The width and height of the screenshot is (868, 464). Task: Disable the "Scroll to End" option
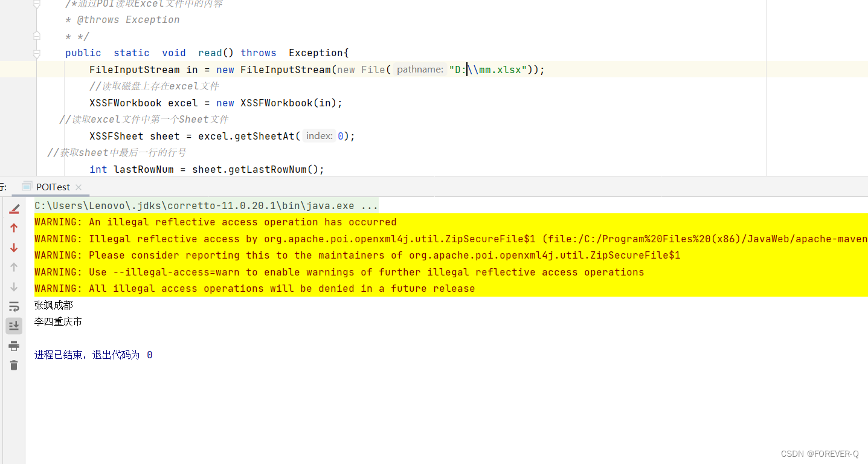13,326
